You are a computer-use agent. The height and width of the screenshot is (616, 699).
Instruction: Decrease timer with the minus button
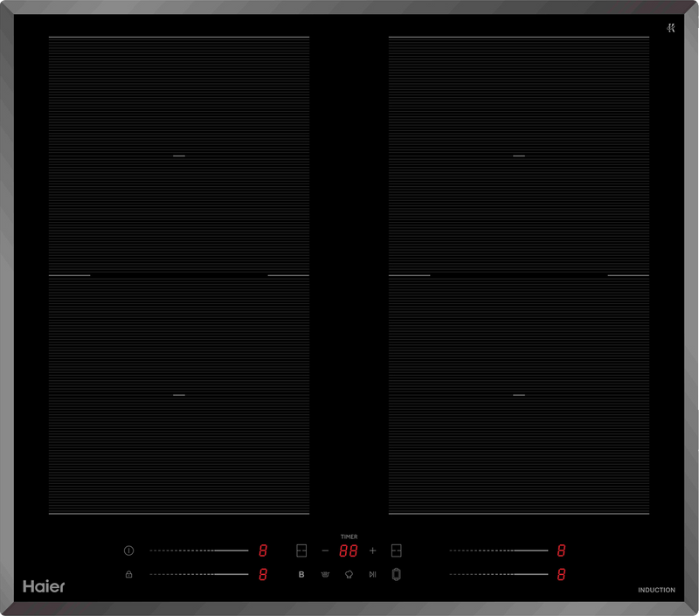[325, 551]
